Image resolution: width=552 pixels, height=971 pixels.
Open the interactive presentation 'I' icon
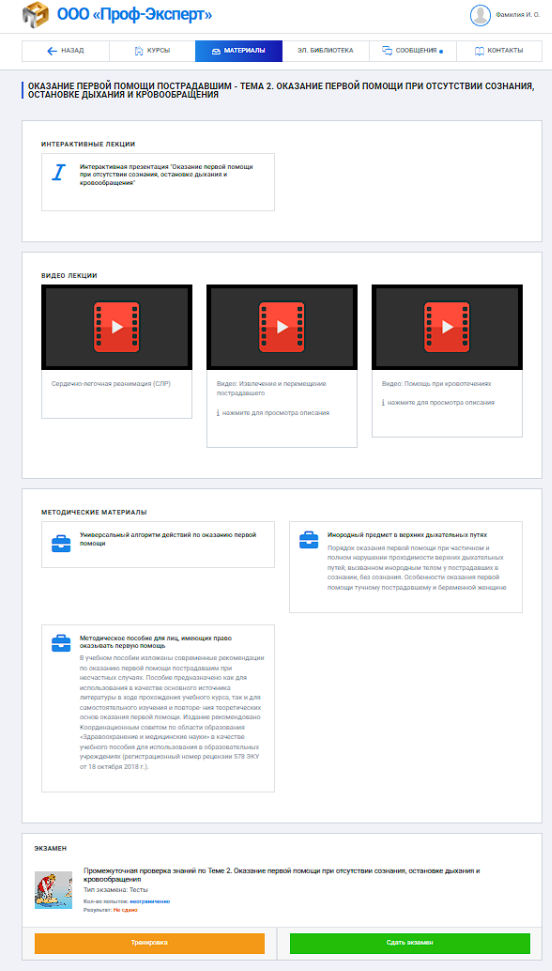[58, 173]
